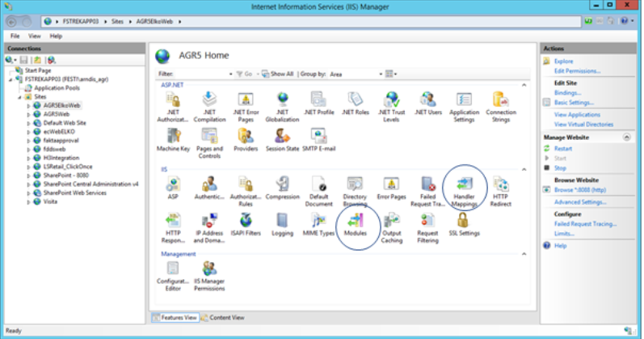Open SMTP E-mail feature
This screenshot has height=339, width=644.
(x=318, y=140)
